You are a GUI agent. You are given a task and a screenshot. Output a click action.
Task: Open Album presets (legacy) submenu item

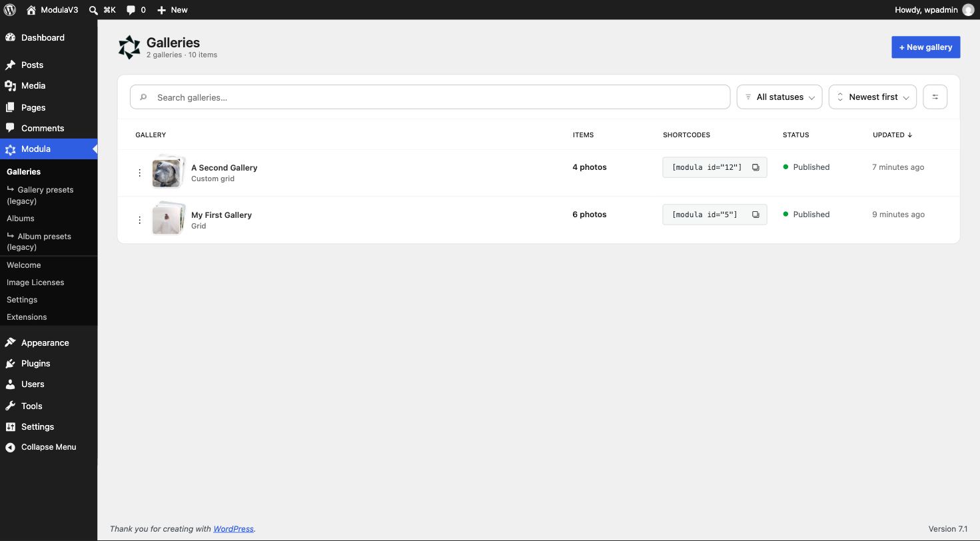(x=39, y=242)
